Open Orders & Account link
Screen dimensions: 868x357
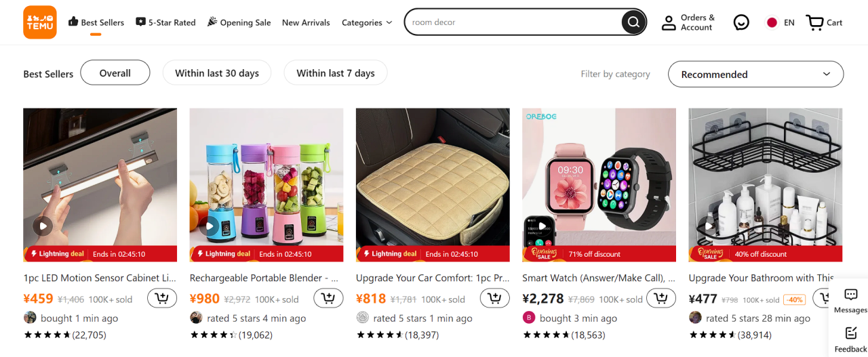(688, 22)
